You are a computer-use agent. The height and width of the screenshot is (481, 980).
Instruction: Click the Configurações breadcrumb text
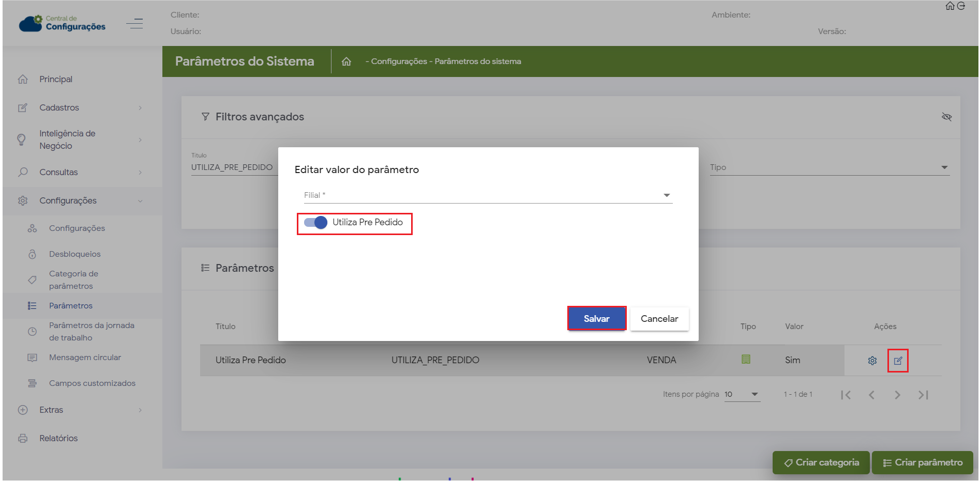pos(399,61)
